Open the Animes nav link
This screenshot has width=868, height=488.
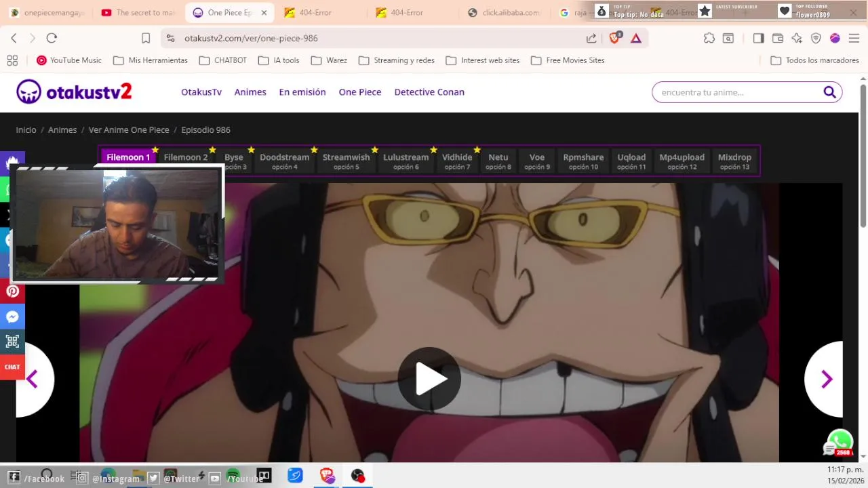click(x=250, y=92)
